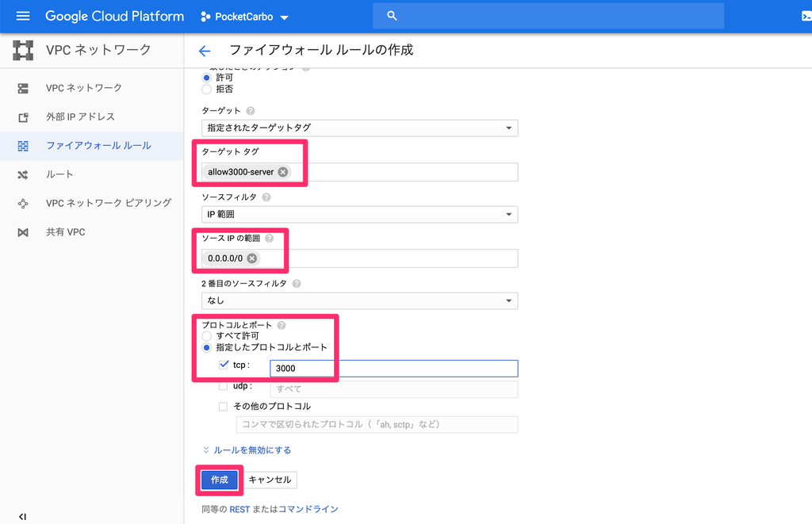Screen dimensions: 812x524
Task: Click the ファイアウォール ルール sidebar icon
Action: 23,146
